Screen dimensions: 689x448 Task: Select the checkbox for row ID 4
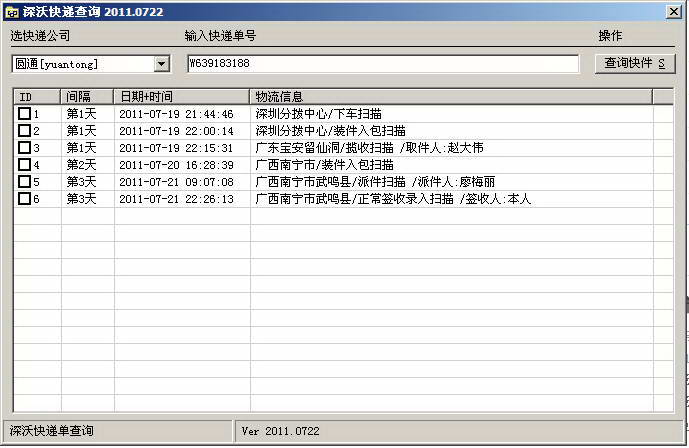[25, 165]
